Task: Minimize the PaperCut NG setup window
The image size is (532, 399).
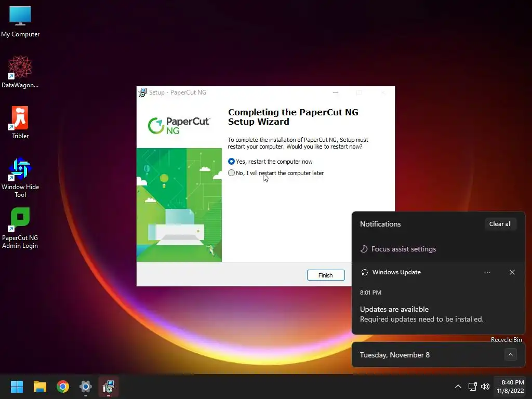Action: click(x=336, y=92)
